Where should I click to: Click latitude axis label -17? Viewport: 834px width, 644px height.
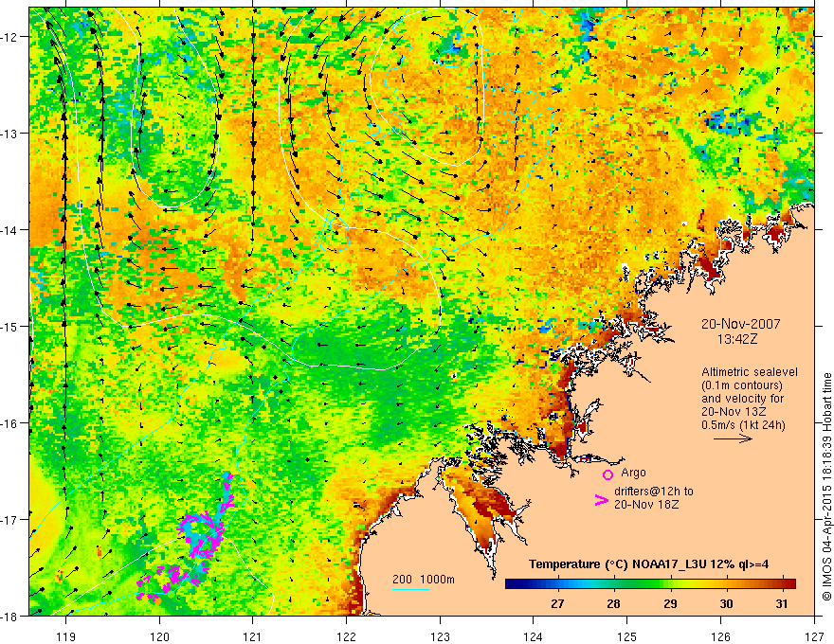pyautogui.click(x=10, y=519)
